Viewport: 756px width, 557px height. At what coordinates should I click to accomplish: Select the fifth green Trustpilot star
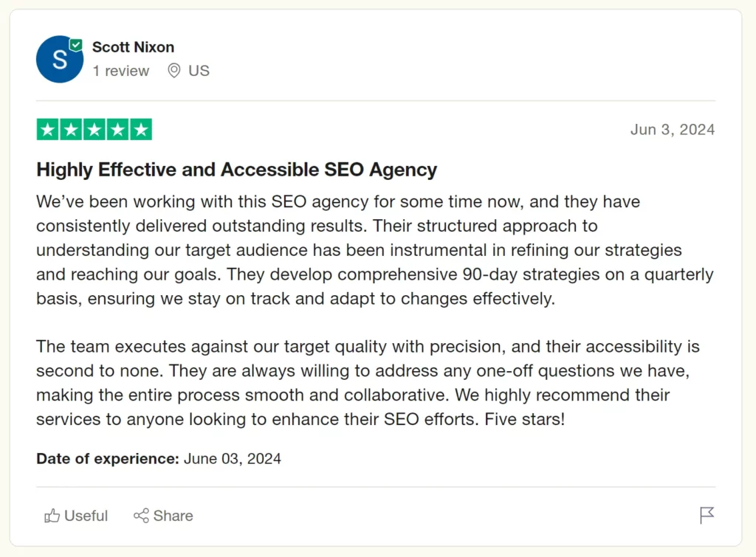(x=142, y=129)
